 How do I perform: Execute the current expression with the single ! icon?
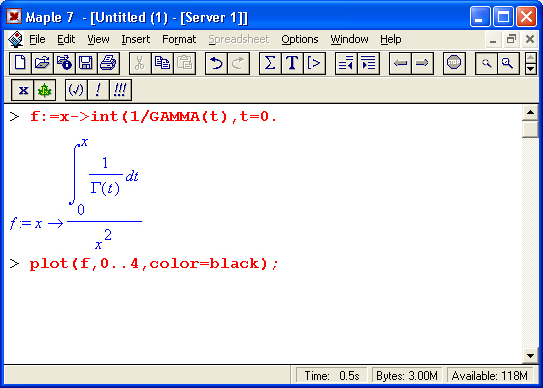tap(98, 90)
